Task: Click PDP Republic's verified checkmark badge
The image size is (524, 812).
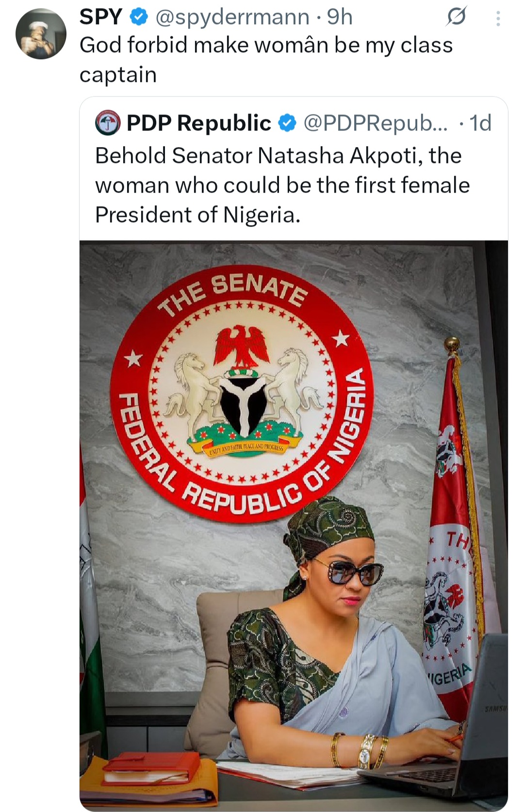Action: tap(287, 123)
